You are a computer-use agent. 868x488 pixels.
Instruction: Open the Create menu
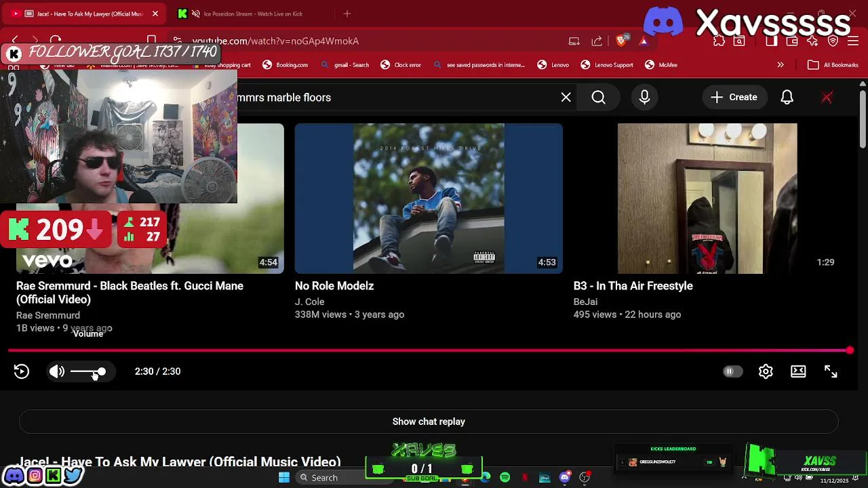click(x=734, y=98)
